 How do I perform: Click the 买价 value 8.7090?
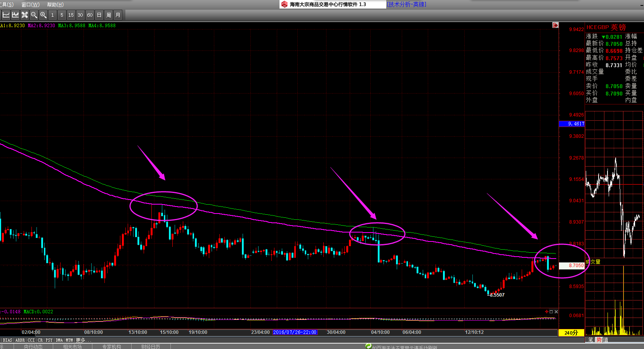(x=614, y=94)
